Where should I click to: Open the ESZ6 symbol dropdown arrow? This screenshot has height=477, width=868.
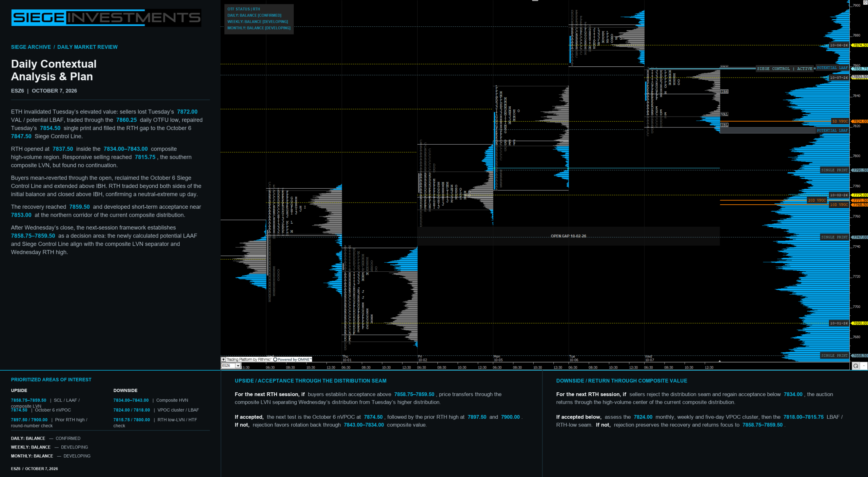click(x=238, y=366)
